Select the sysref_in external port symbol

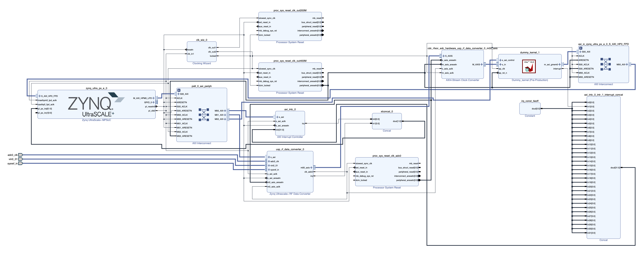[20, 163]
